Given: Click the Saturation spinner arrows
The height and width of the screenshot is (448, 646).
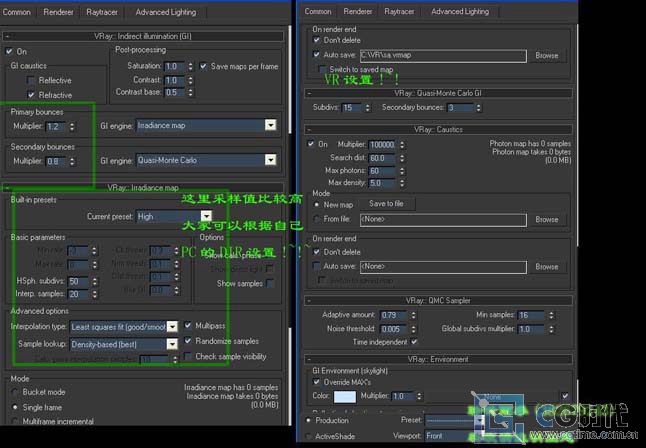Looking at the screenshot, I should tap(190, 66).
